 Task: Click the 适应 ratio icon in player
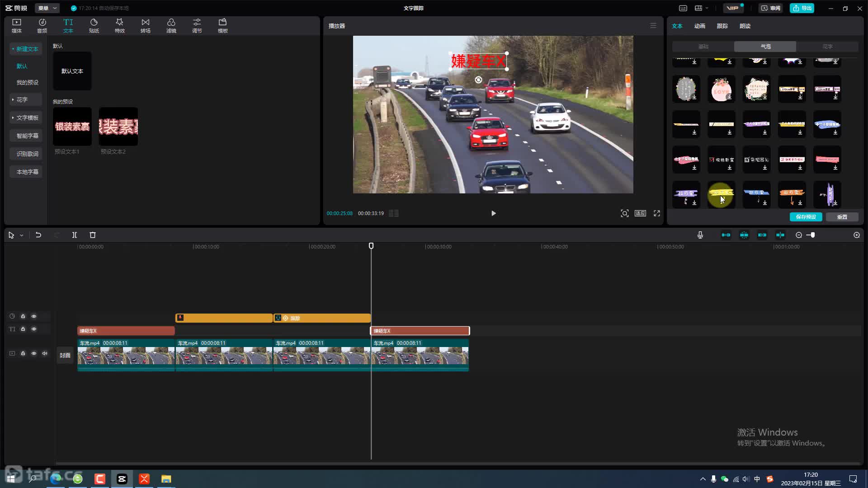pos(640,213)
